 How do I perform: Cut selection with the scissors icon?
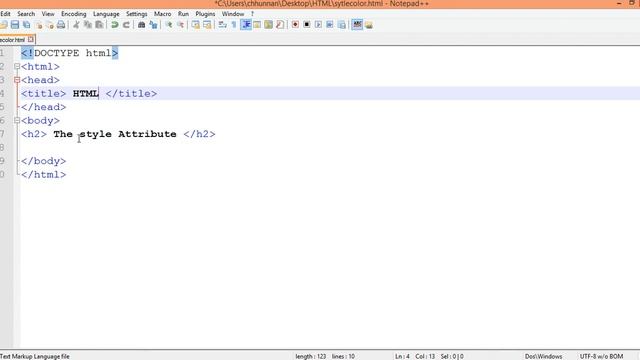point(76,25)
